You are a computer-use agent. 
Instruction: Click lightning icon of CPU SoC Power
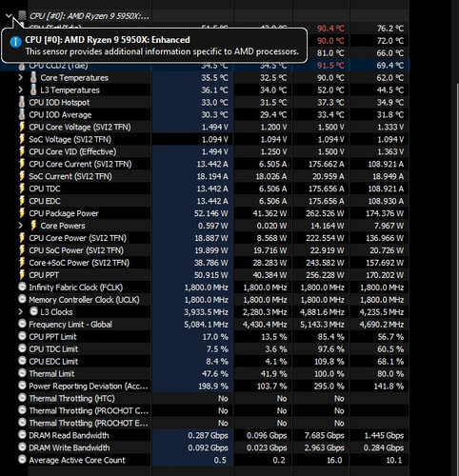pyautogui.click(x=22, y=250)
